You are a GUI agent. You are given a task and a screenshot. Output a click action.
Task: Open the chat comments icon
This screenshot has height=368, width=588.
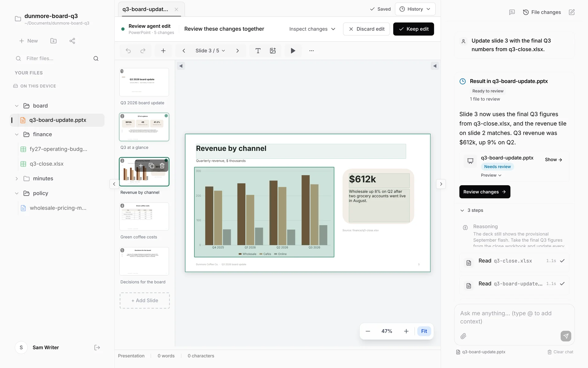pyautogui.click(x=512, y=12)
